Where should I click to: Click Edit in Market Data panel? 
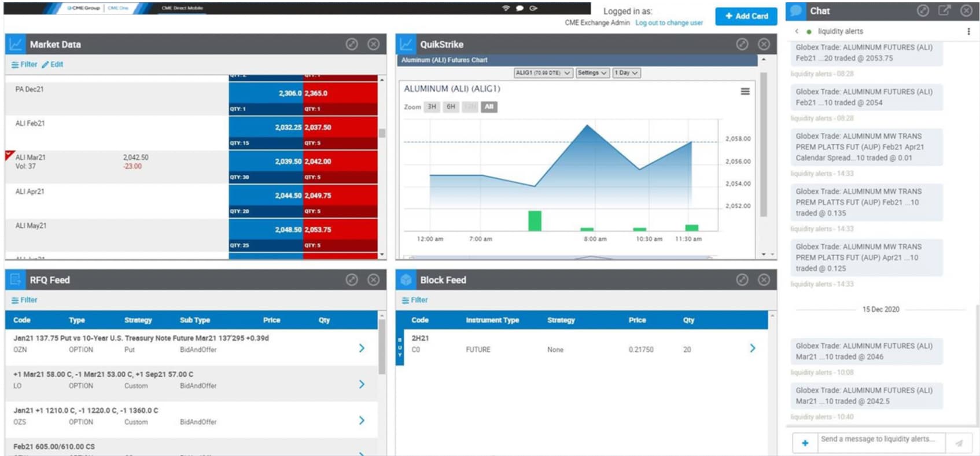click(53, 65)
